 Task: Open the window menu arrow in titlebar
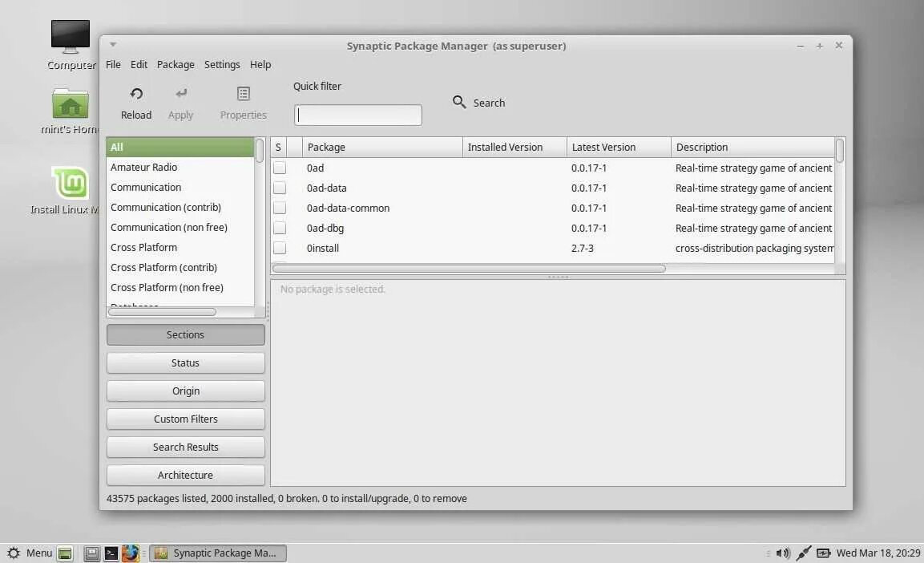coord(112,44)
